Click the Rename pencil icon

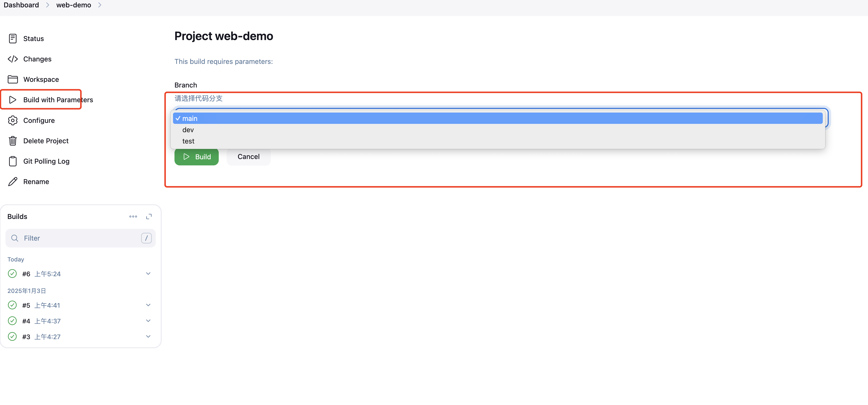pyautogui.click(x=13, y=182)
